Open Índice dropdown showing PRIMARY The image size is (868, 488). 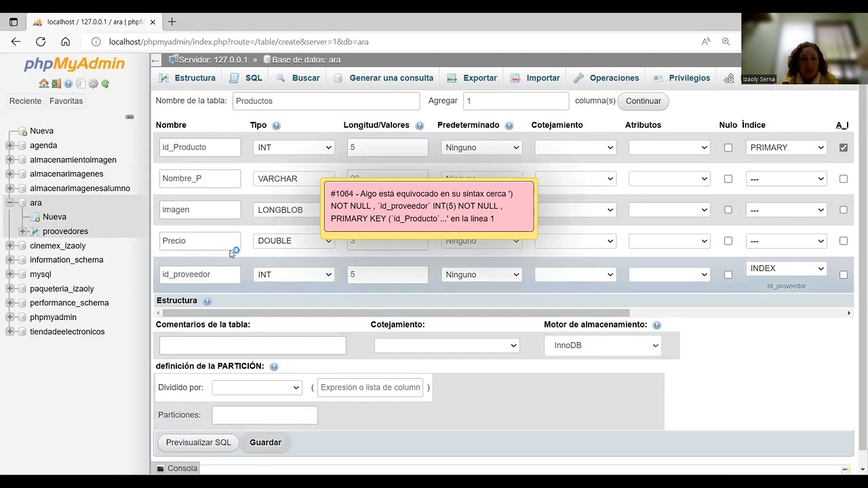tap(787, 148)
